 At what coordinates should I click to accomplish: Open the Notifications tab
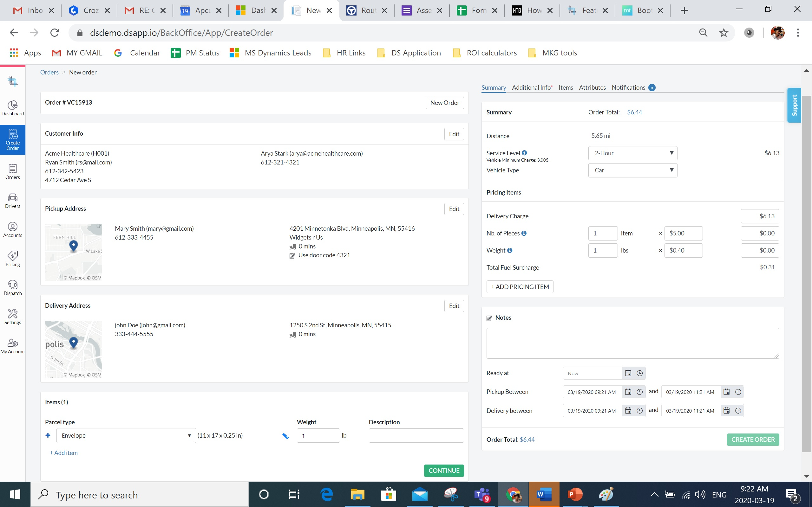tap(628, 87)
